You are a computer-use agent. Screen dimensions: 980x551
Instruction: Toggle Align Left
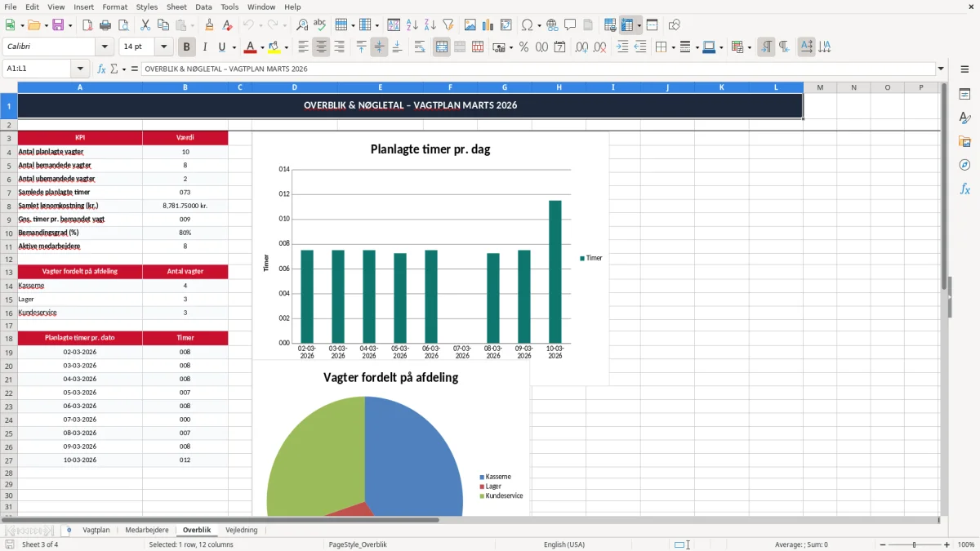[x=303, y=47]
